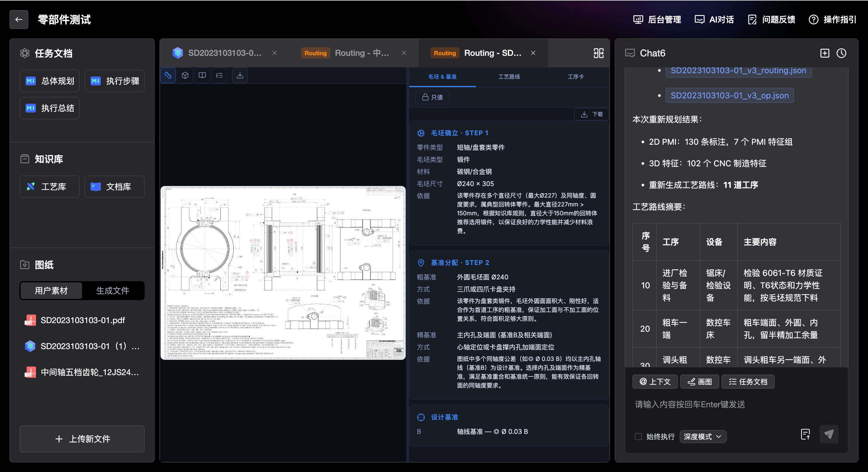Open the 总体规划 markdown document

[50, 81]
